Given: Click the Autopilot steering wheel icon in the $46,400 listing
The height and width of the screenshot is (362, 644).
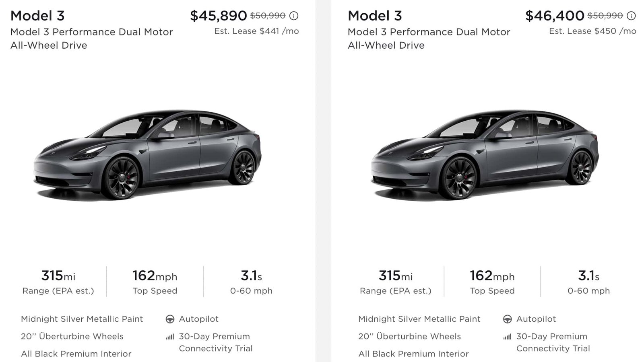Looking at the screenshot, I should tap(507, 319).
